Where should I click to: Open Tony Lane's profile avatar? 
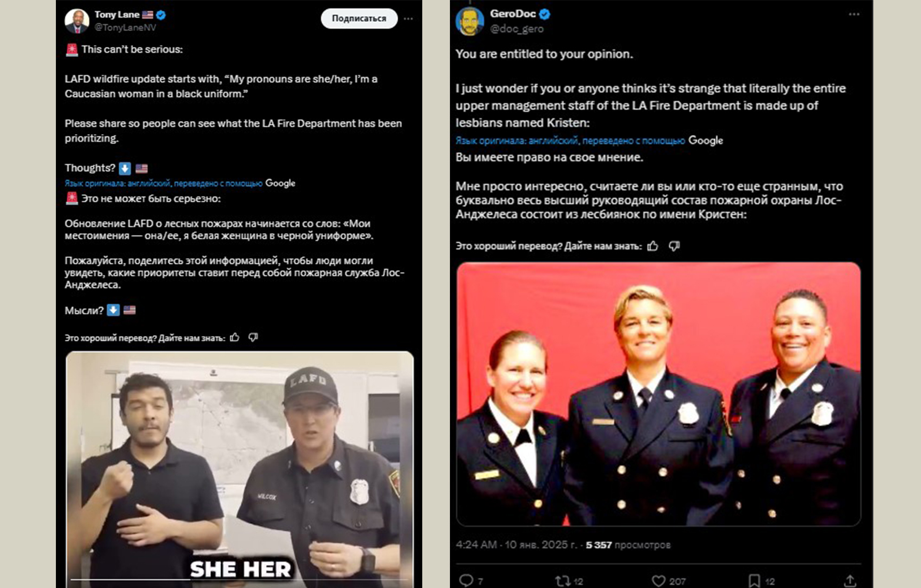(76, 21)
